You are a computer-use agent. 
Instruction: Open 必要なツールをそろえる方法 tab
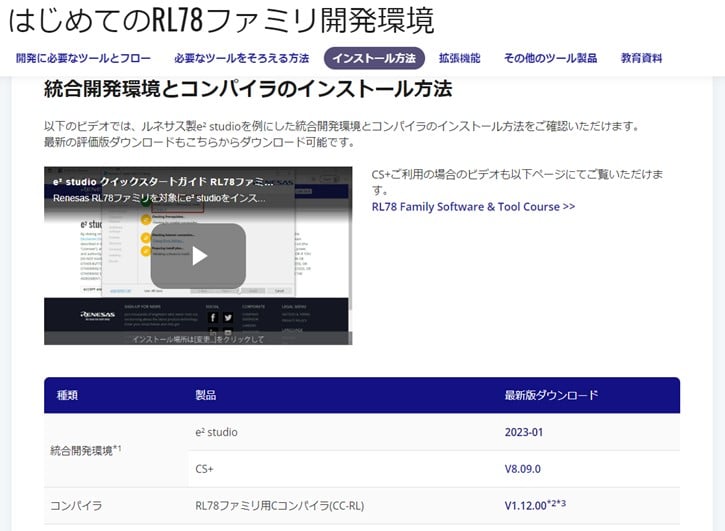(x=241, y=58)
